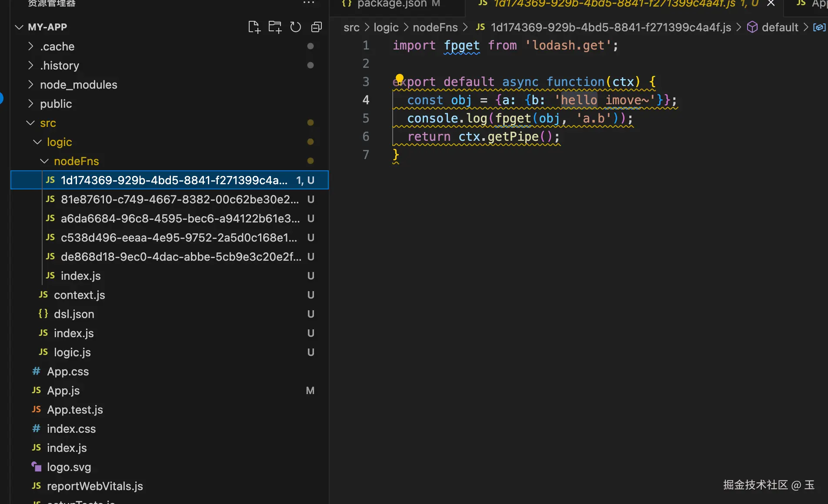Expand the node_modules folder
This screenshot has width=828, height=504.
click(30, 84)
